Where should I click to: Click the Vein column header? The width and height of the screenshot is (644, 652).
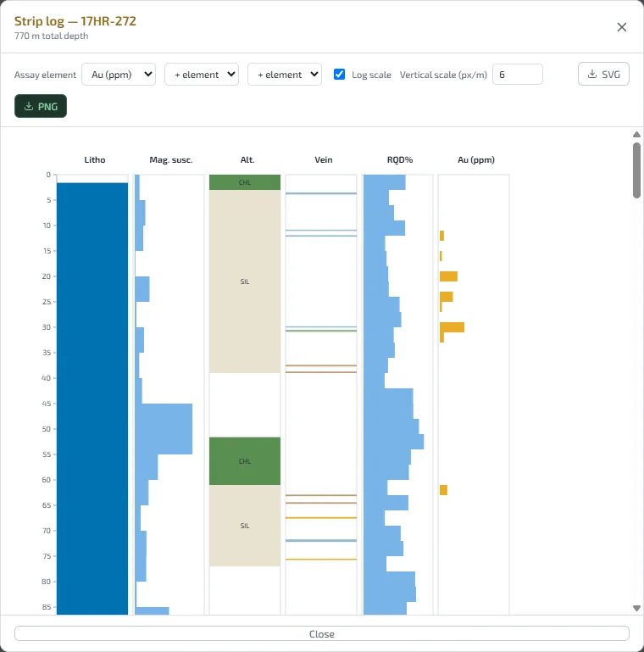click(323, 159)
